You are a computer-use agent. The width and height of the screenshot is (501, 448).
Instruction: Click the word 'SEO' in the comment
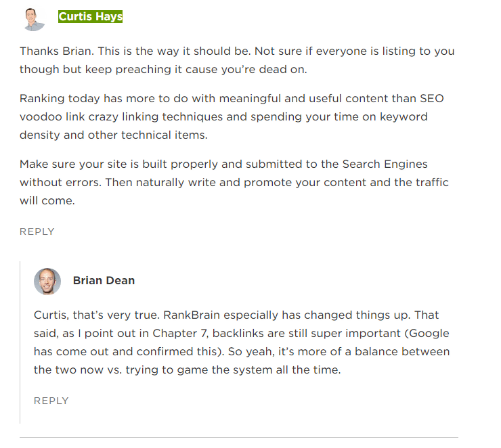(432, 98)
